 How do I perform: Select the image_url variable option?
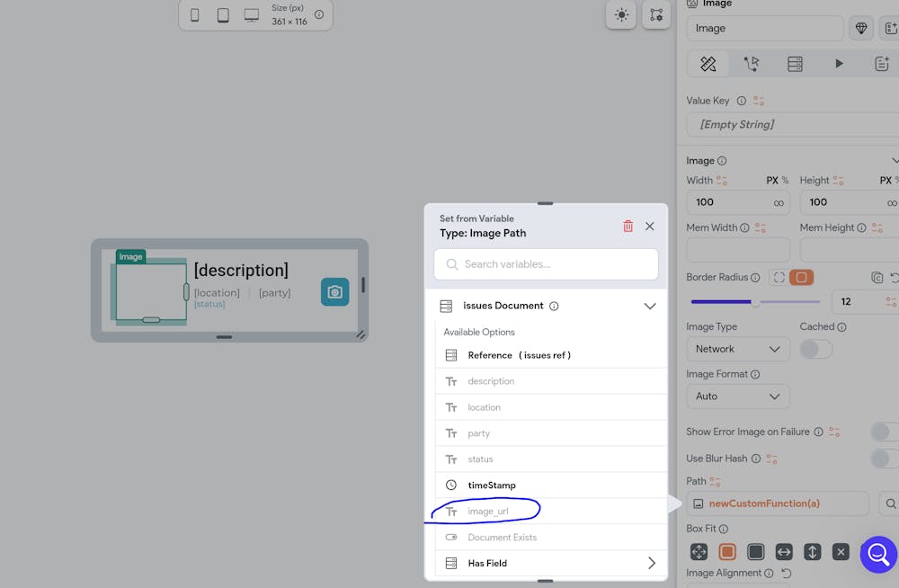tap(551, 512)
